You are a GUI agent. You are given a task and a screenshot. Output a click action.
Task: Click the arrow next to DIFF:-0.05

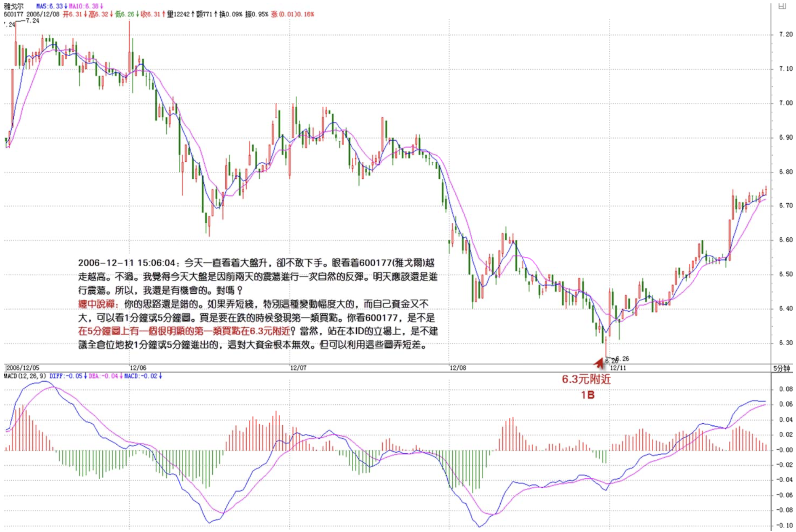85,376
